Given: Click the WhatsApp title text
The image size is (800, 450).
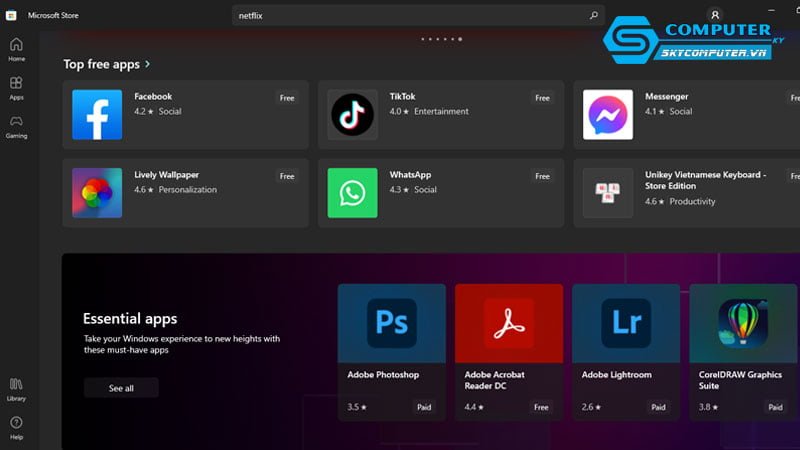Looking at the screenshot, I should coord(410,174).
